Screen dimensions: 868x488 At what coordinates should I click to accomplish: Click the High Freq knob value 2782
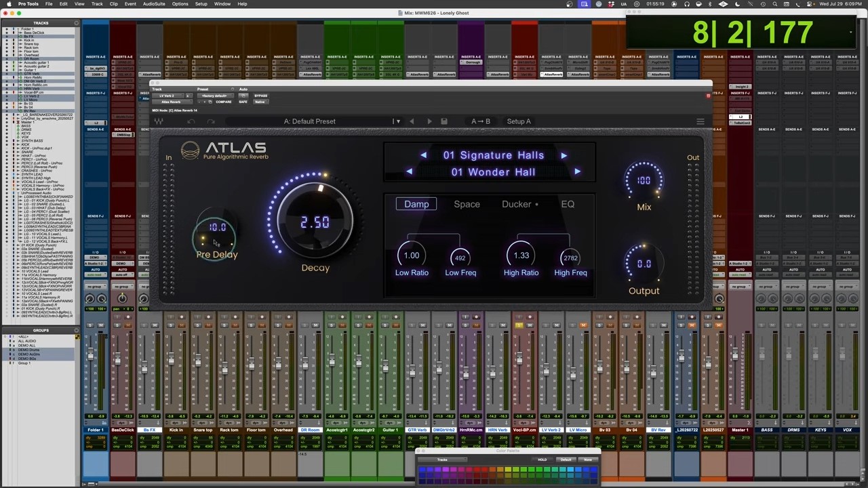tap(570, 258)
